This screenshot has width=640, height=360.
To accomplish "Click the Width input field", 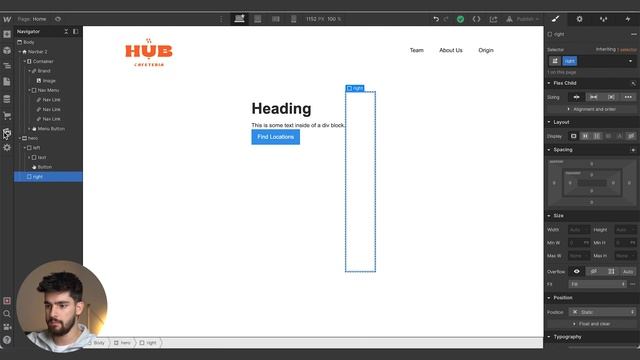I will [579, 230].
